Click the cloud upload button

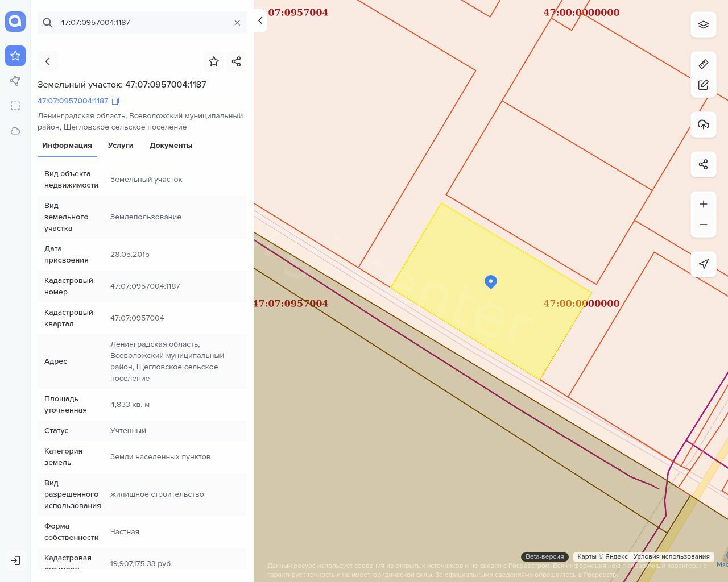pyautogui.click(x=703, y=124)
